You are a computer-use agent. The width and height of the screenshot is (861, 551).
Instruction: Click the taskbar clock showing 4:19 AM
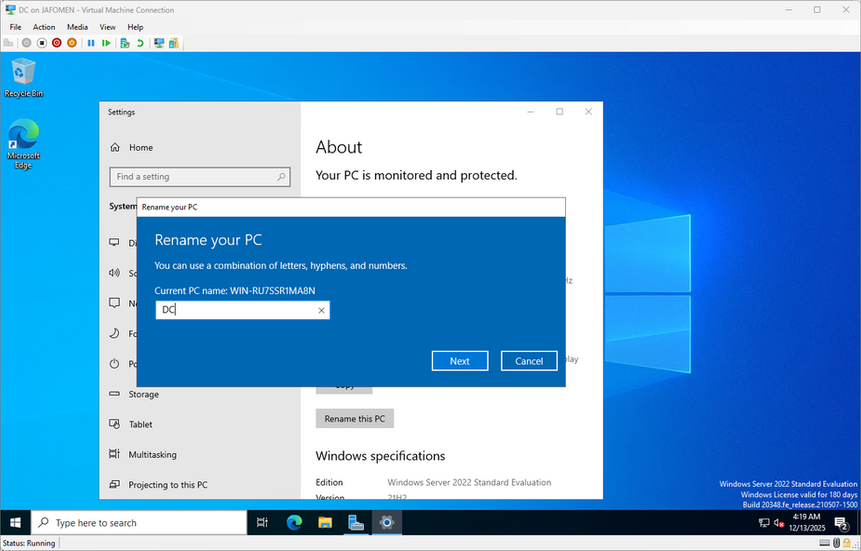pyautogui.click(x=806, y=522)
